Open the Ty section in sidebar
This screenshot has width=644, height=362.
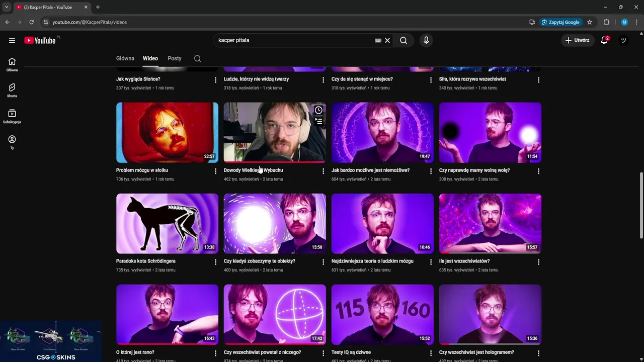(x=12, y=142)
